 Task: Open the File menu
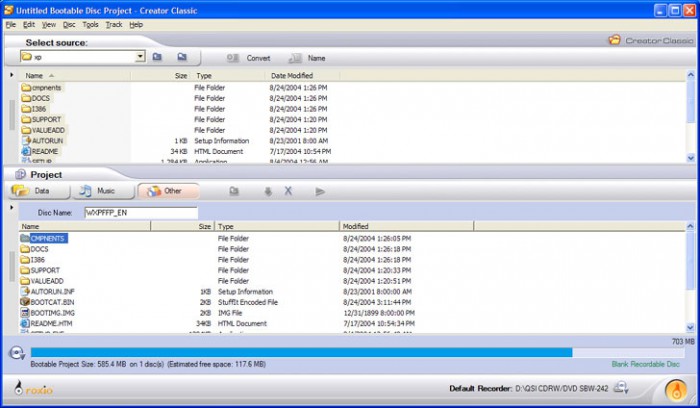pyautogui.click(x=11, y=25)
